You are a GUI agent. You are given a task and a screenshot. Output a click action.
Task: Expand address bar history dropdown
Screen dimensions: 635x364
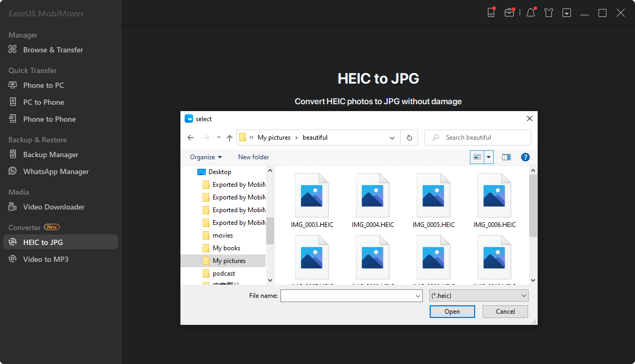(x=392, y=138)
